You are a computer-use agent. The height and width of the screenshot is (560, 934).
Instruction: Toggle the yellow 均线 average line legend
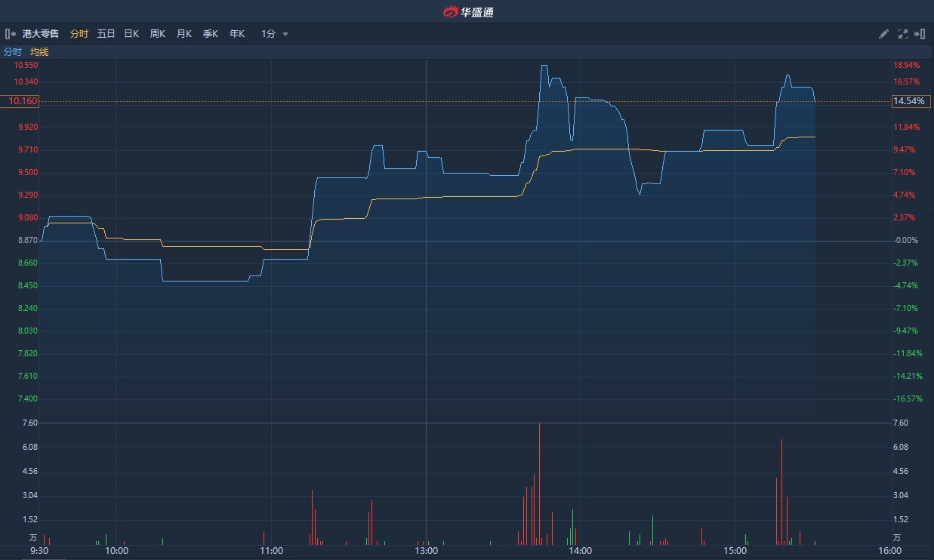click(x=39, y=52)
